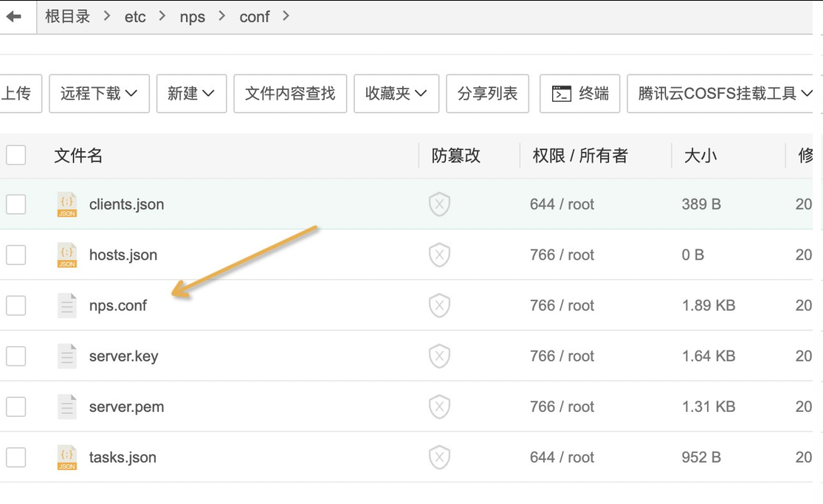Check the box for server.pem

(x=16, y=407)
